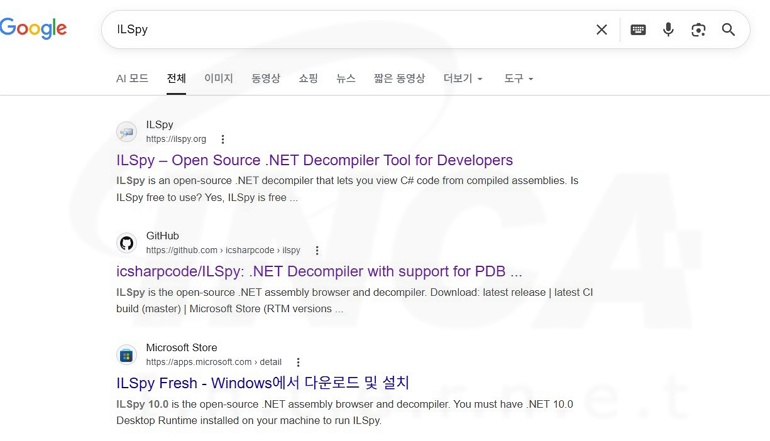The image size is (770, 441).
Task: Open the 동영상 tab
Action: click(266, 78)
